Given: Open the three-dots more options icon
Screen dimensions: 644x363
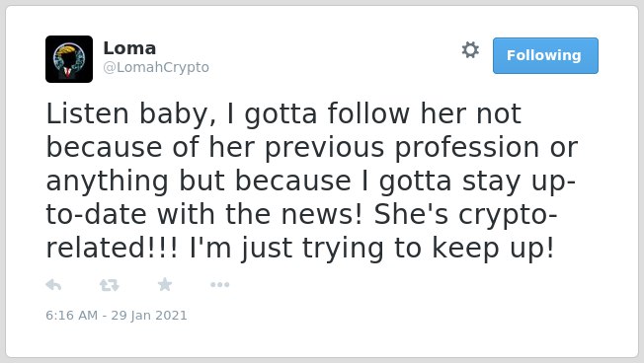Looking at the screenshot, I should tap(219, 285).
